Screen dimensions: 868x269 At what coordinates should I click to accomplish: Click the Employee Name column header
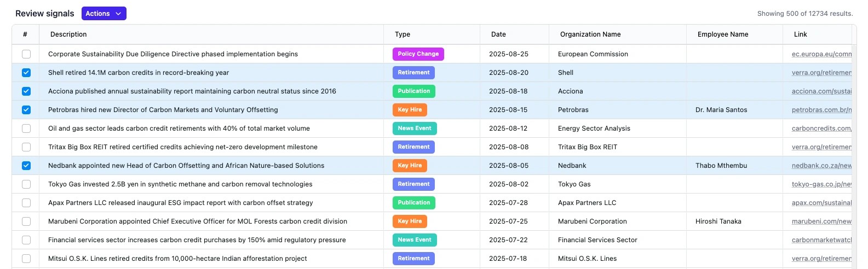(x=723, y=34)
